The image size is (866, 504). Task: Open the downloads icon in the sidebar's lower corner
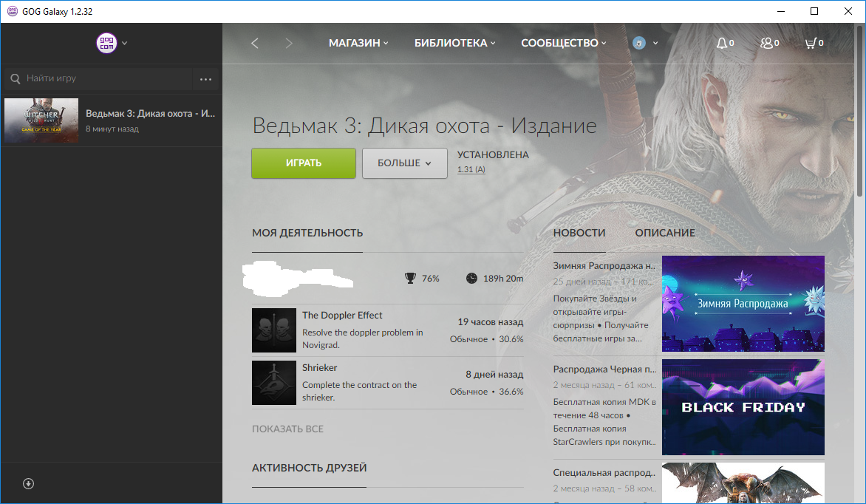pos(28,484)
